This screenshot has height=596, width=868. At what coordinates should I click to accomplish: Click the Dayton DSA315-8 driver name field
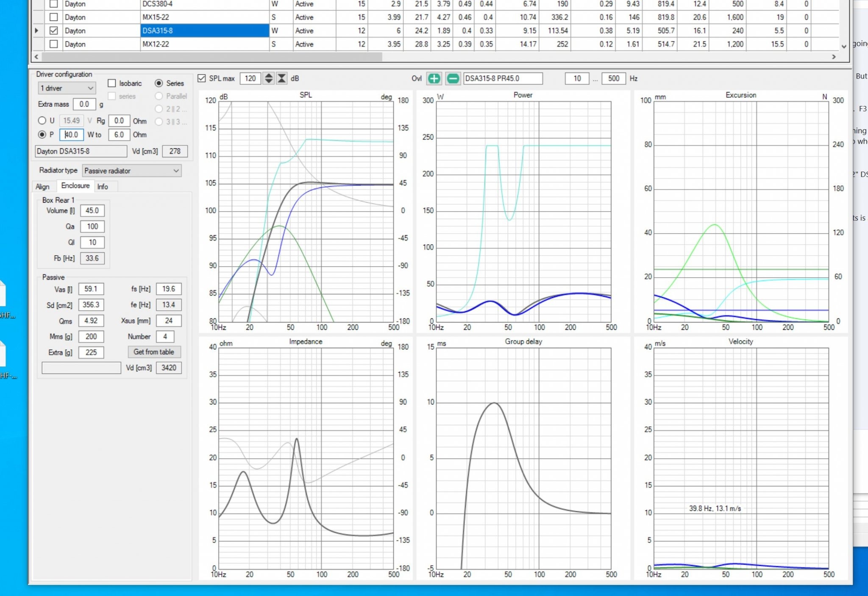(81, 151)
